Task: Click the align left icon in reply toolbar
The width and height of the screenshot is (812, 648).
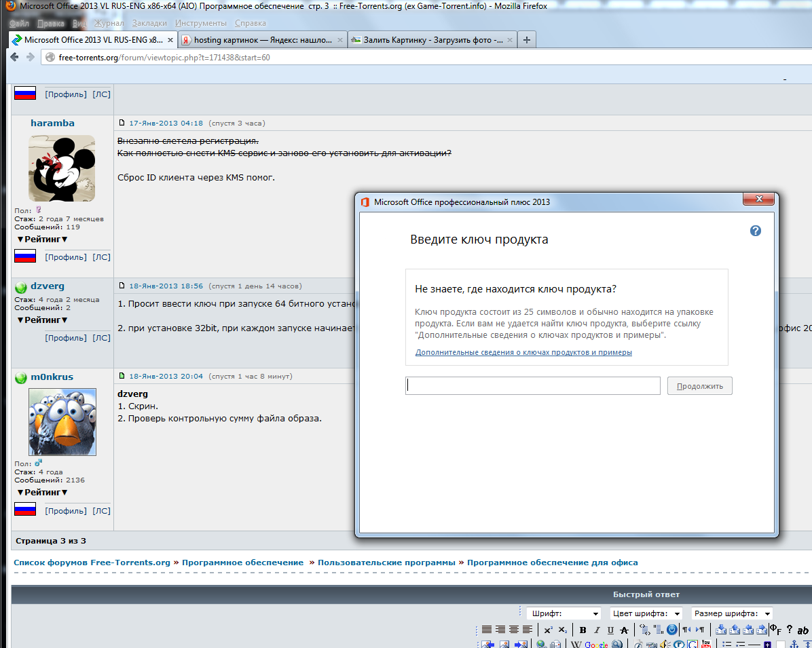Action: [527, 630]
